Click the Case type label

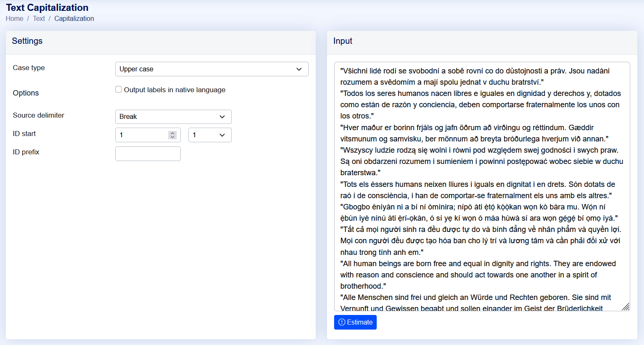pyautogui.click(x=29, y=68)
